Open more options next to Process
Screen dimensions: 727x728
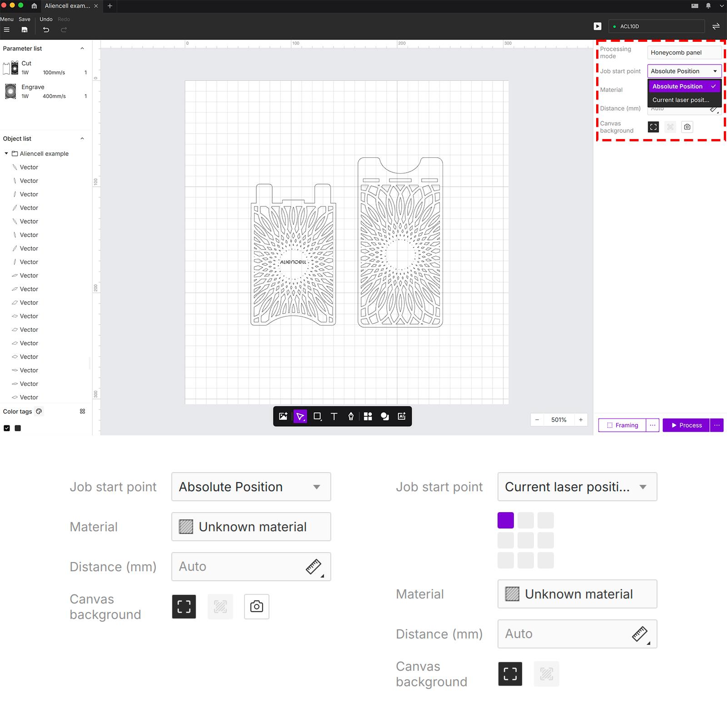tap(717, 425)
